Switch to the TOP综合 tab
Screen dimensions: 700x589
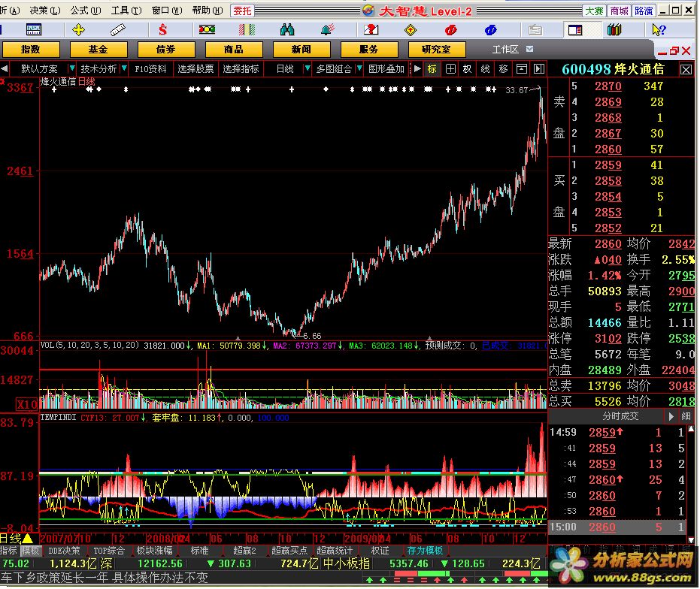coord(109,551)
